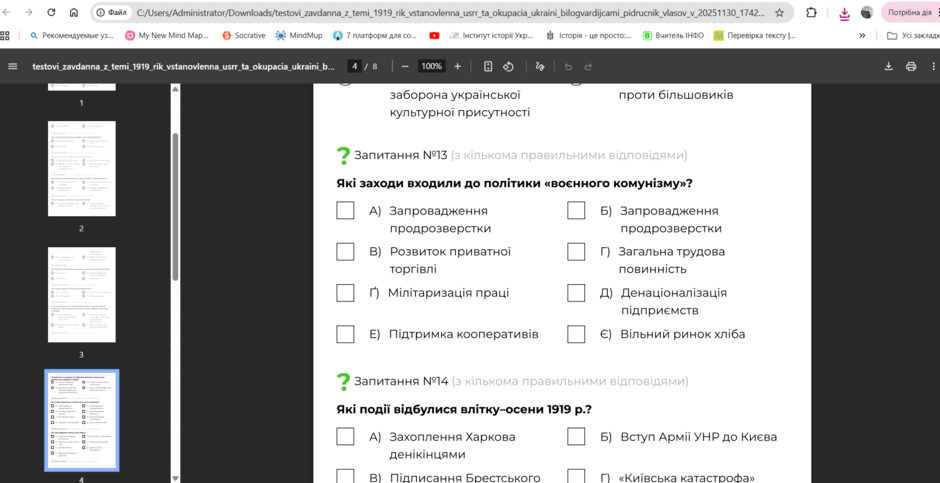Open the Socrative bookmark
The height and width of the screenshot is (483, 940).
coord(243,35)
